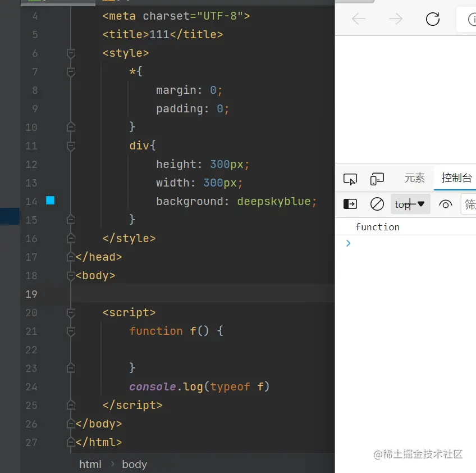Open the top frame context dropdown

410,204
